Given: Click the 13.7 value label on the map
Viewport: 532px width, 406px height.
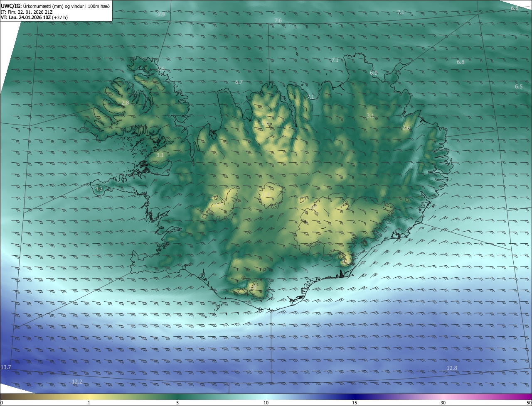Looking at the screenshot, I should coord(6,367).
